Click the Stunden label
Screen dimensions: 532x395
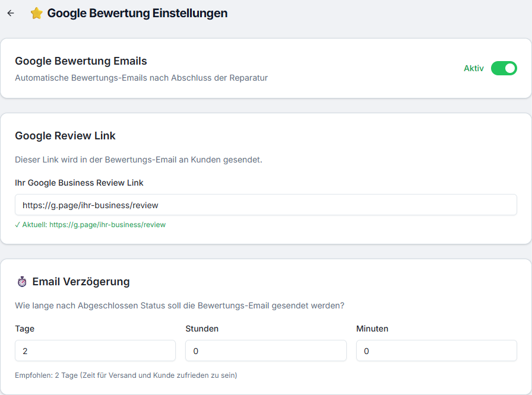(x=202, y=329)
